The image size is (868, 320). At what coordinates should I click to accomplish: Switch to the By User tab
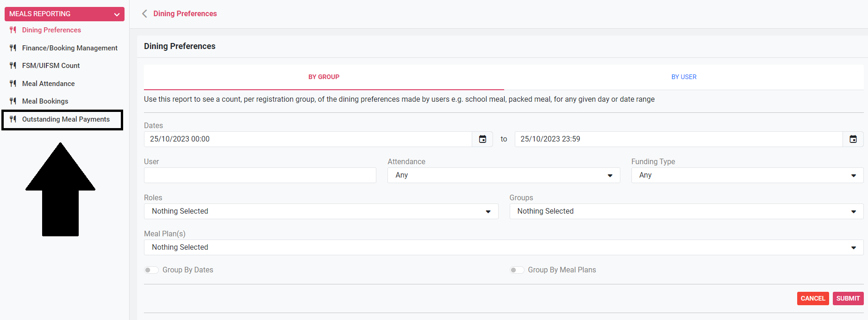683,77
